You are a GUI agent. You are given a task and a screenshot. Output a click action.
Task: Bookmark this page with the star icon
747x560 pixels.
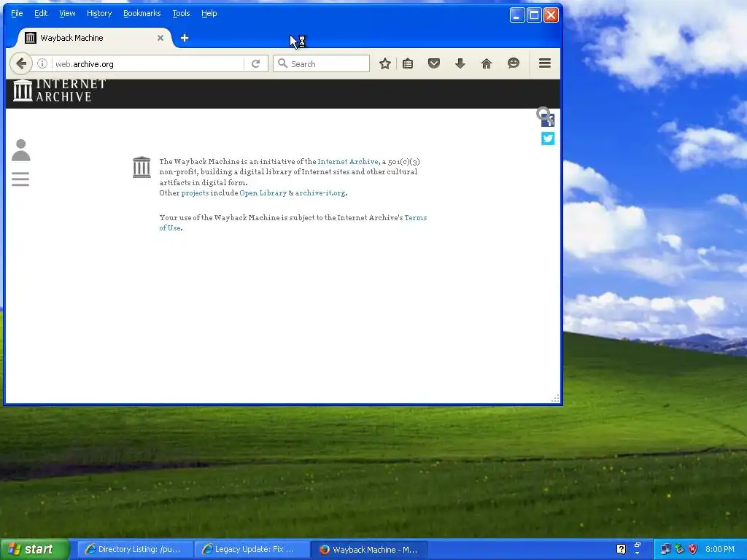(x=385, y=64)
